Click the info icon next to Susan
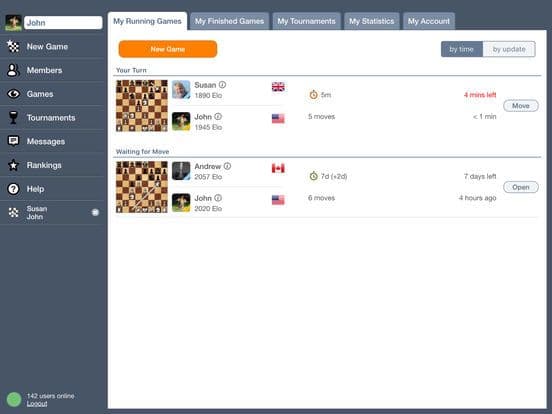The height and width of the screenshot is (414, 552). pos(222,84)
